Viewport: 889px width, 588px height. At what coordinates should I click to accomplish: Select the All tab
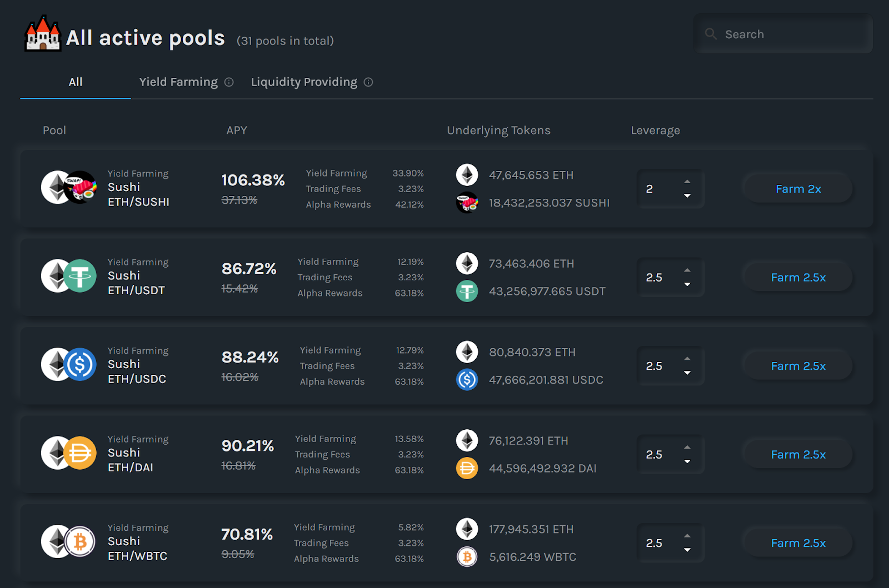(x=76, y=82)
